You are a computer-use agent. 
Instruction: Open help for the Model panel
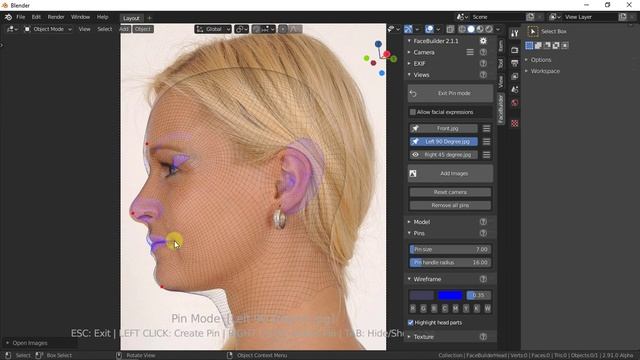click(483, 222)
